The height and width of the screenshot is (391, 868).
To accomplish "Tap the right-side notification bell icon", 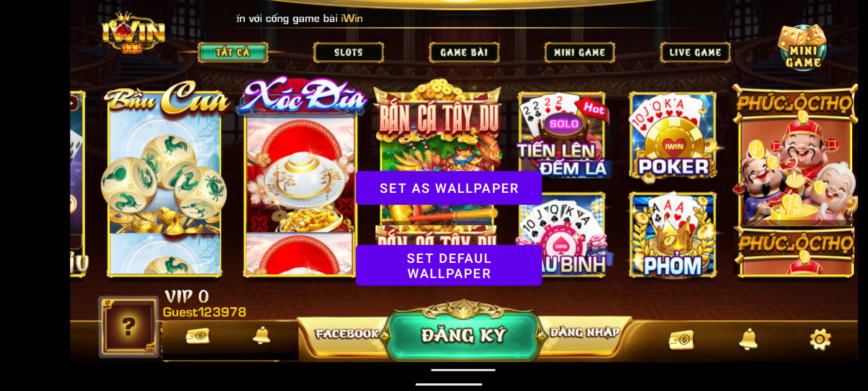I will 749,339.
